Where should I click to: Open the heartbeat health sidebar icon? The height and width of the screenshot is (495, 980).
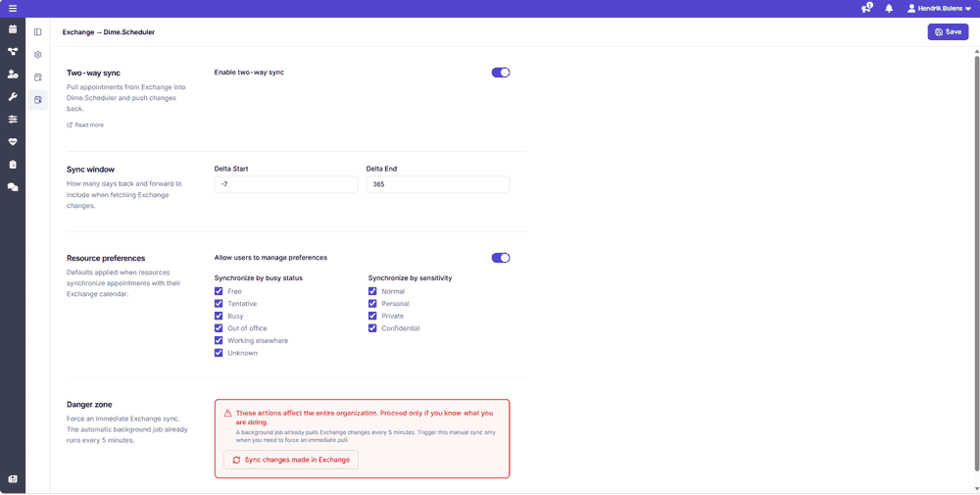click(x=13, y=142)
